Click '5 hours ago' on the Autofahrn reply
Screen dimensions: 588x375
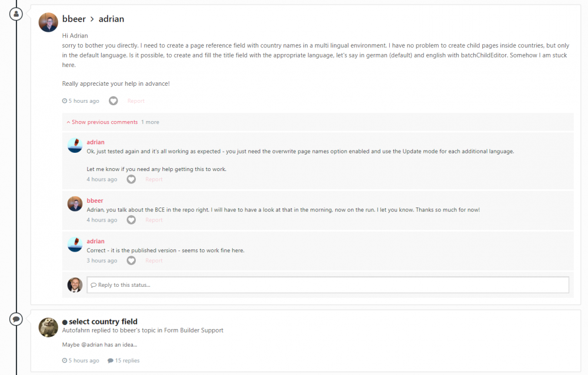(81, 360)
